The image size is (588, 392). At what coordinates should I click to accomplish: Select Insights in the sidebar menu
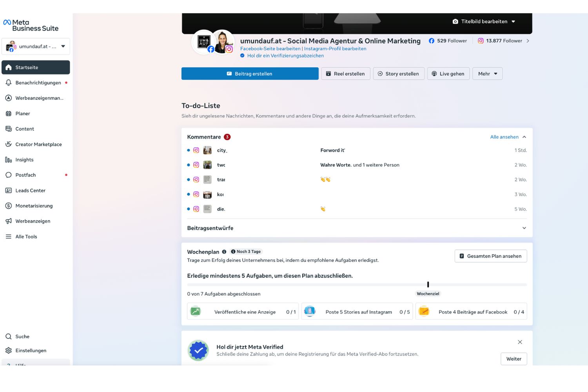[36, 160]
